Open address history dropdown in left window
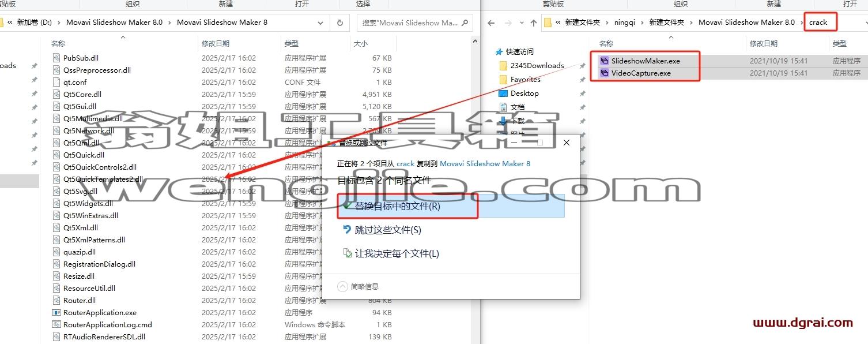Image resolution: width=868 pixels, height=344 pixels. [321, 23]
